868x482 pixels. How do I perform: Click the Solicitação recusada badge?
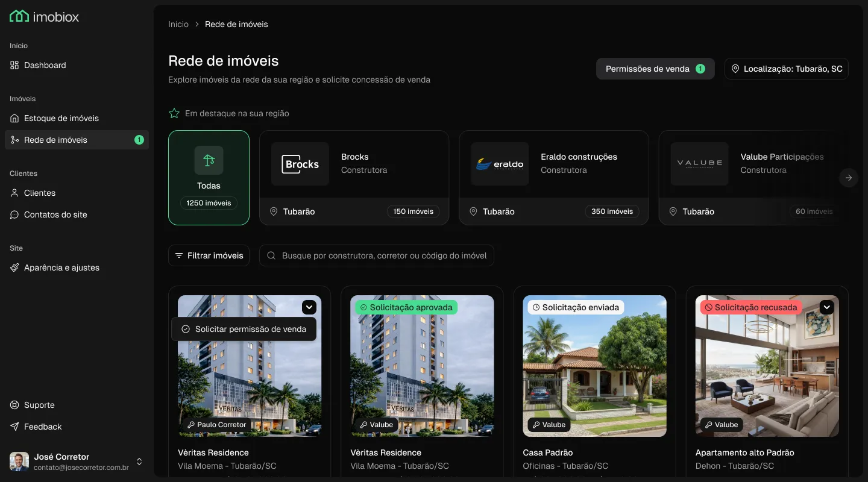pos(751,307)
